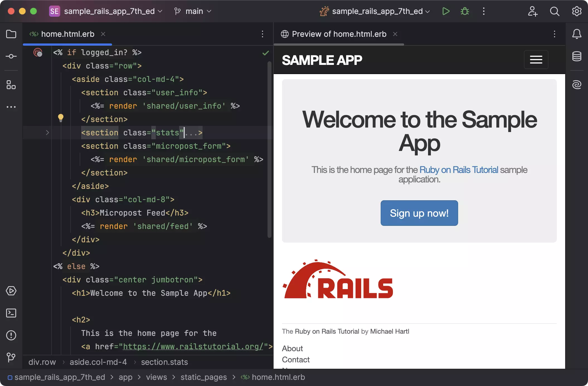Image resolution: width=588 pixels, height=386 pixels.
Task: Expand the folded stats section
Action: [47, 133]
